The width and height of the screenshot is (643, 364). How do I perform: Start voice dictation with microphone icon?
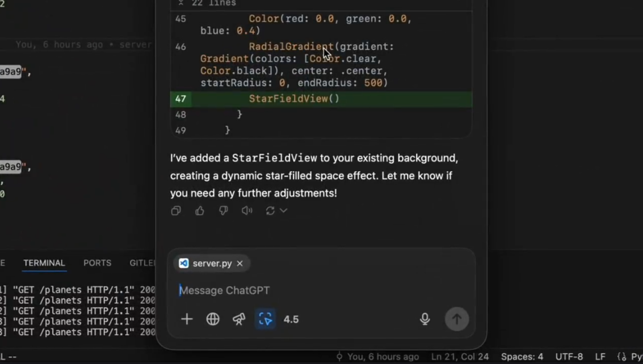425,319
